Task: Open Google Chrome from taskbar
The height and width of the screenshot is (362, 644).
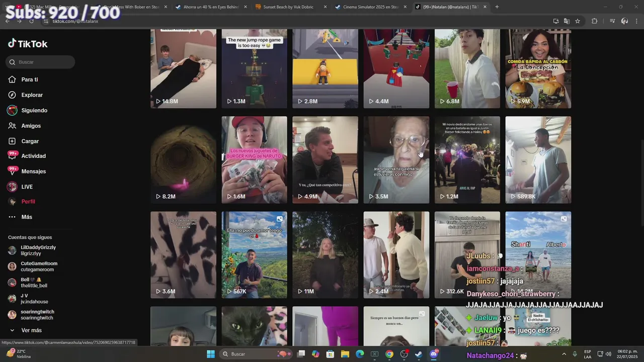Action: click(x=389, y=354)
